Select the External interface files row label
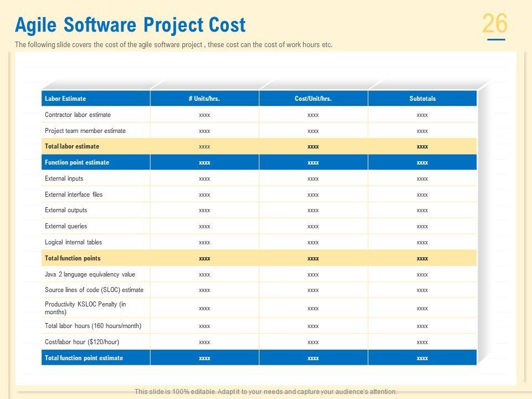This screenshot has height=399, width=532. pos(74,195)
